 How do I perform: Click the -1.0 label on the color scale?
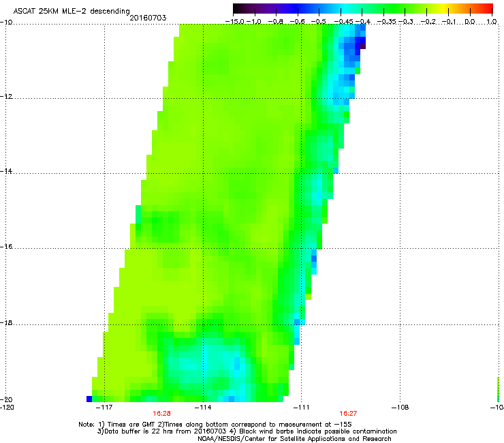coord(255,22)
